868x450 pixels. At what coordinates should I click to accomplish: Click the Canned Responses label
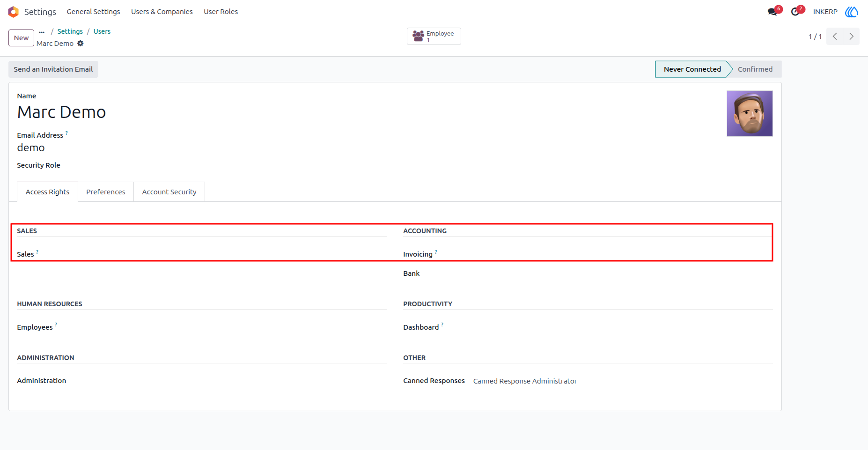pos(434,381)
